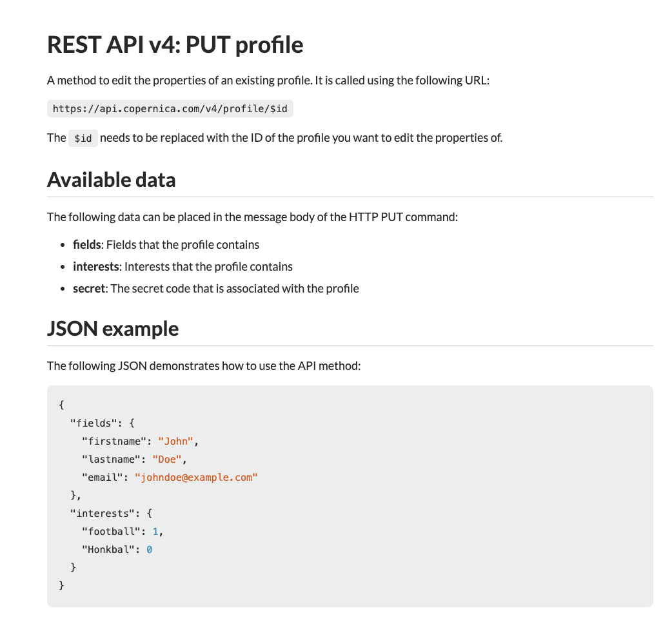
Task: Click the "Available data" section heading
Action: click(111, 179)
